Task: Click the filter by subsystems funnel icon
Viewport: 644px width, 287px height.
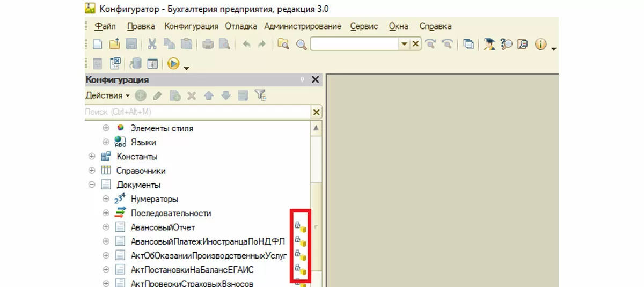Action: tap(260, 95)
